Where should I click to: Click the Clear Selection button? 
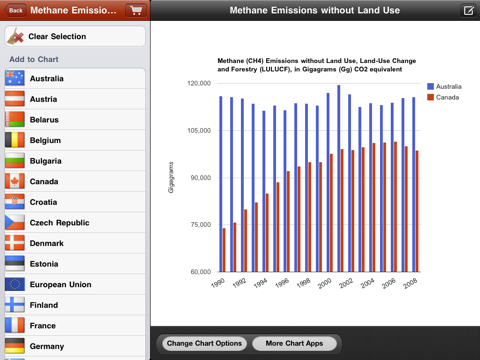(75, 36)
